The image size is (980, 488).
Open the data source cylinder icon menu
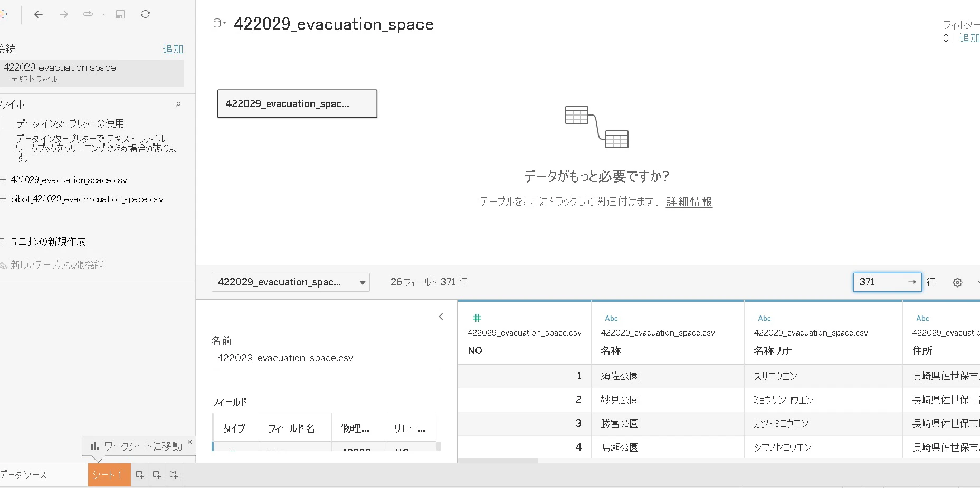pyautogui.click(x=218, y=23)
